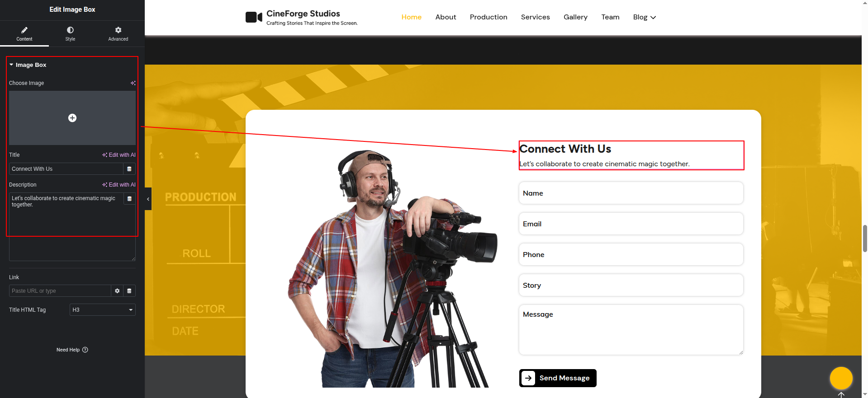Click the AI sparkle icon beside Choose Image
868x398 pixels.
[133, 83]
